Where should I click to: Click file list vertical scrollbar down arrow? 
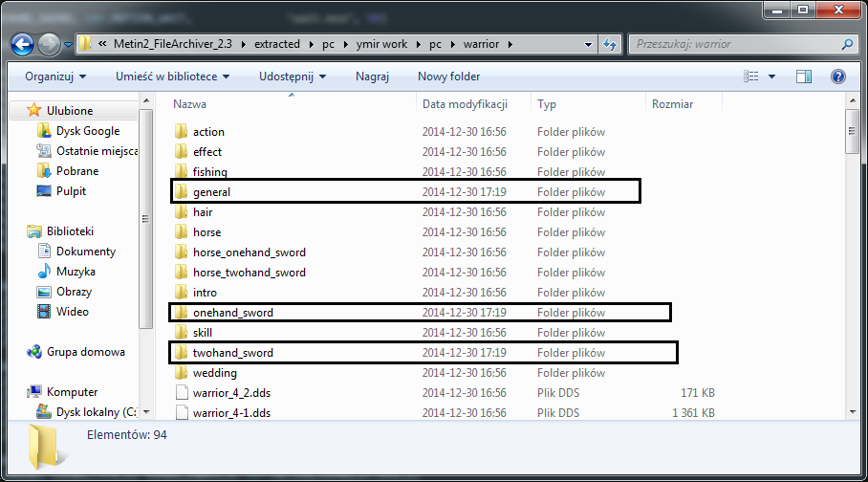(853, 412)
